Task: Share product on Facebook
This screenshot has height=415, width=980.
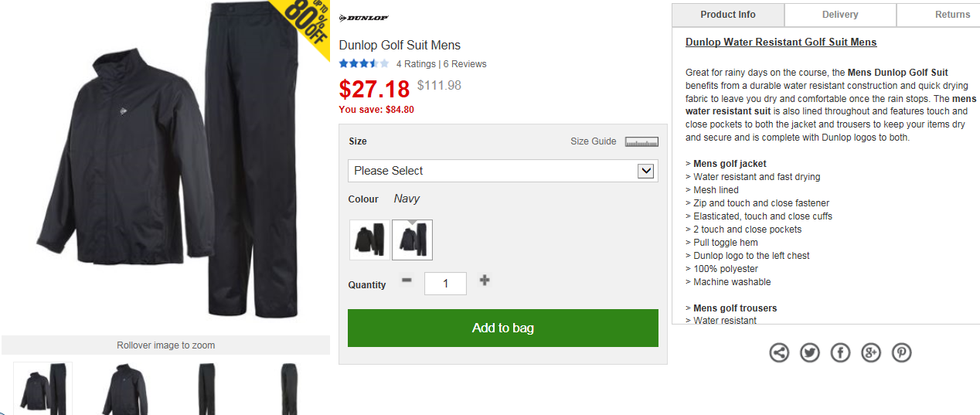Action: pyautogui.click(x=840, y=353)
